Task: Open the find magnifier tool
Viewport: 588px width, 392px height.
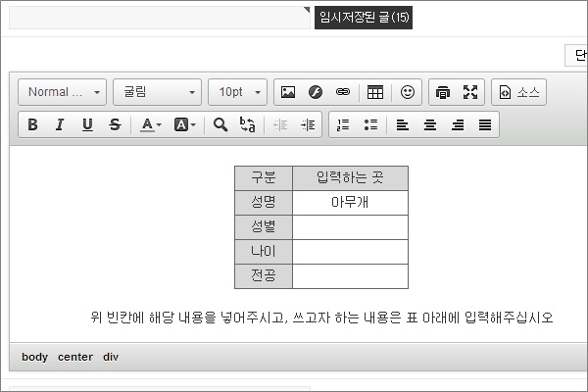Action: click(220, 124)
